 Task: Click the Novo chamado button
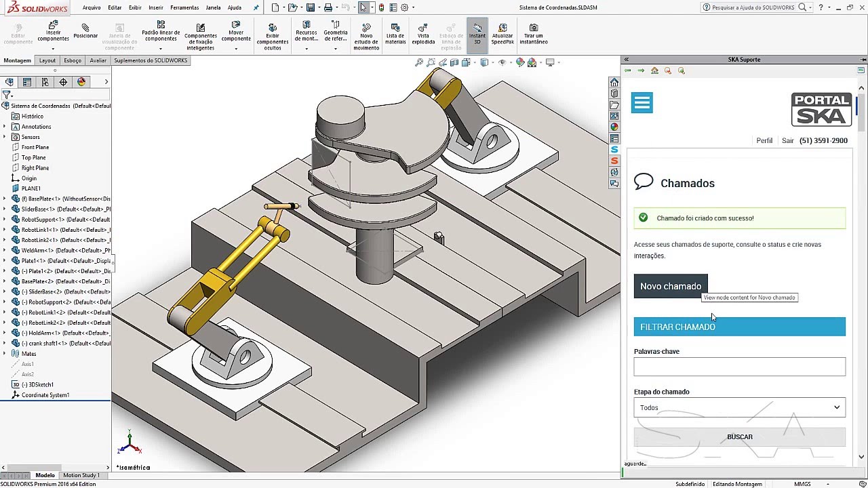tap(671, 286)
